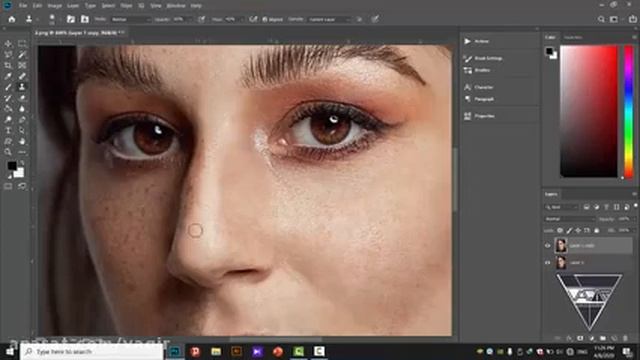The width and height of the screenshot is (640, 360).
Task: Click the foreground color swatch in toolbar
Action: click(11, 166)
